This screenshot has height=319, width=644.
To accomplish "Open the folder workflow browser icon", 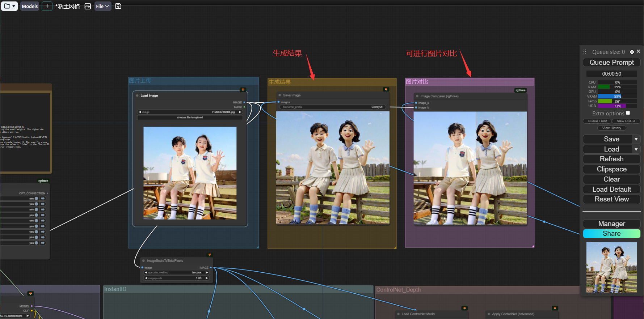I will (7, 6).
